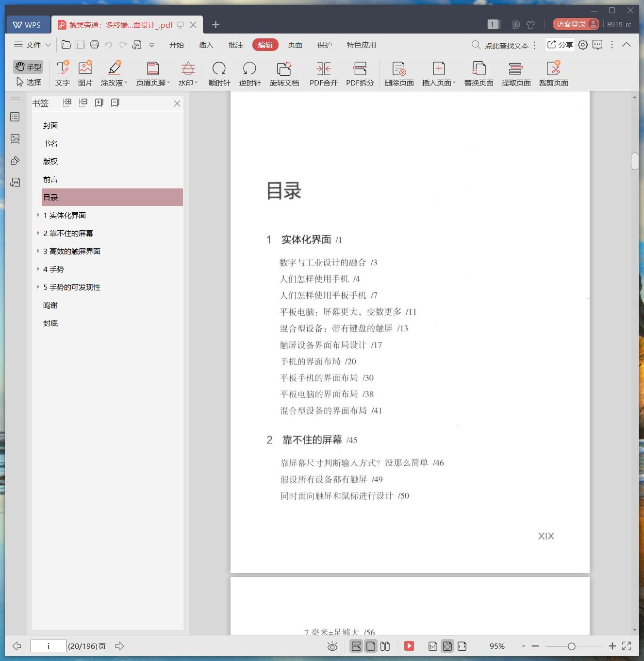Collapse the ribbon with the up chevron
Viewport: 644px width, 661px height.
coord(627,45)
